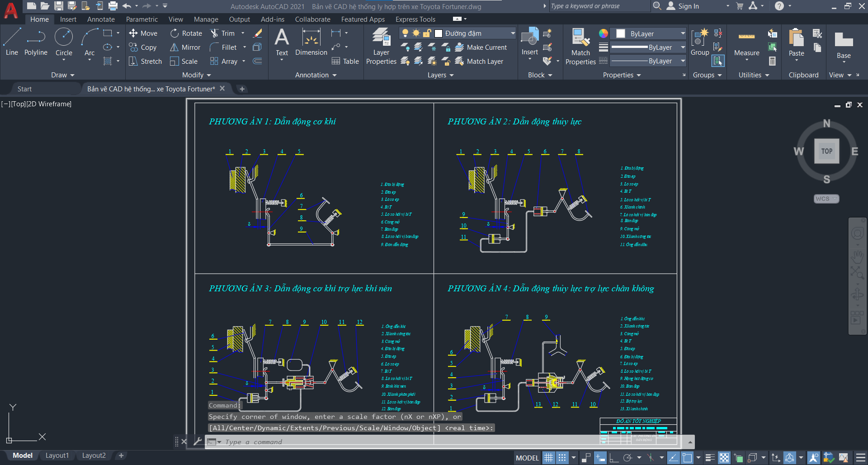This screenshot has width=868, height=465.
Task: Toggle the drawing grid display
Action: [548, 458]
